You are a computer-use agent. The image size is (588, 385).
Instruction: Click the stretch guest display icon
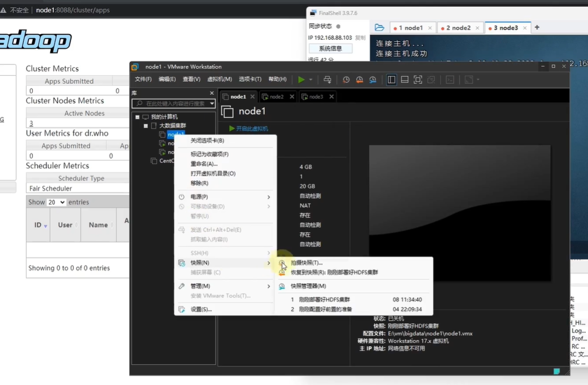(468, 80)
